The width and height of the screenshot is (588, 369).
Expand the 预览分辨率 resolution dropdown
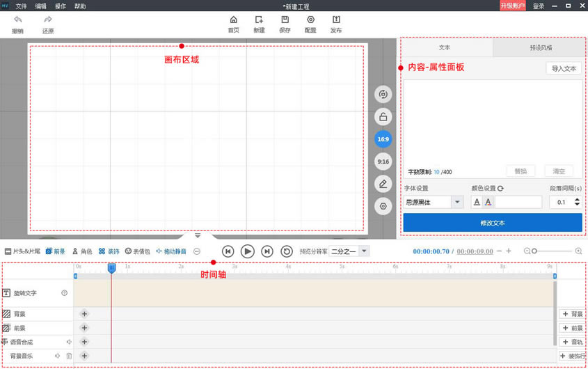(x=364, y=251)
